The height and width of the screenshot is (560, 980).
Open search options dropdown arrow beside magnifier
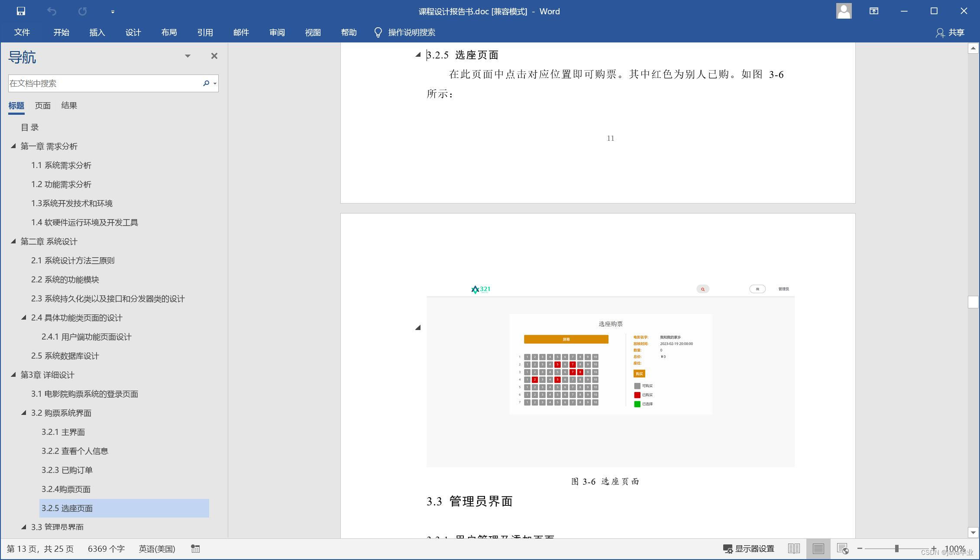point(215,83)
